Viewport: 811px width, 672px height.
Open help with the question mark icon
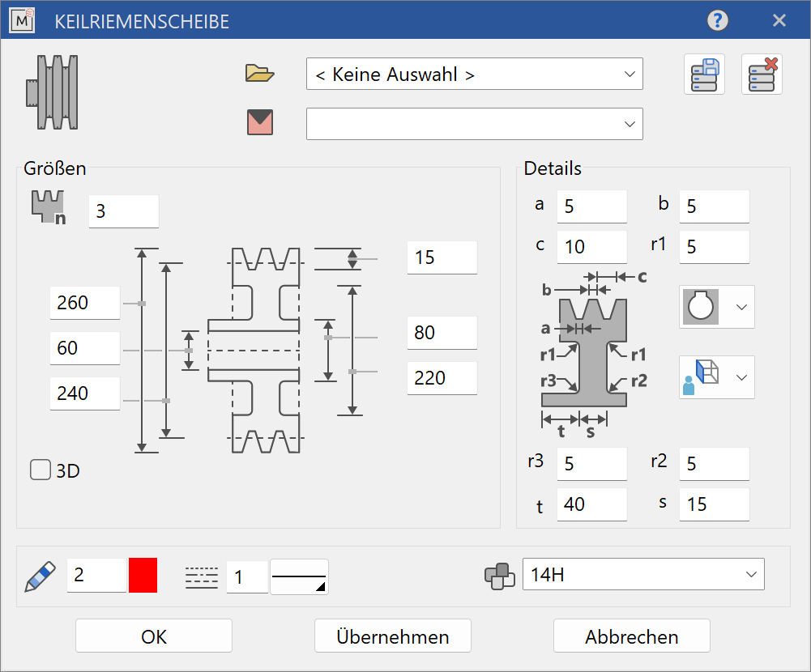[x=717, y=21]
